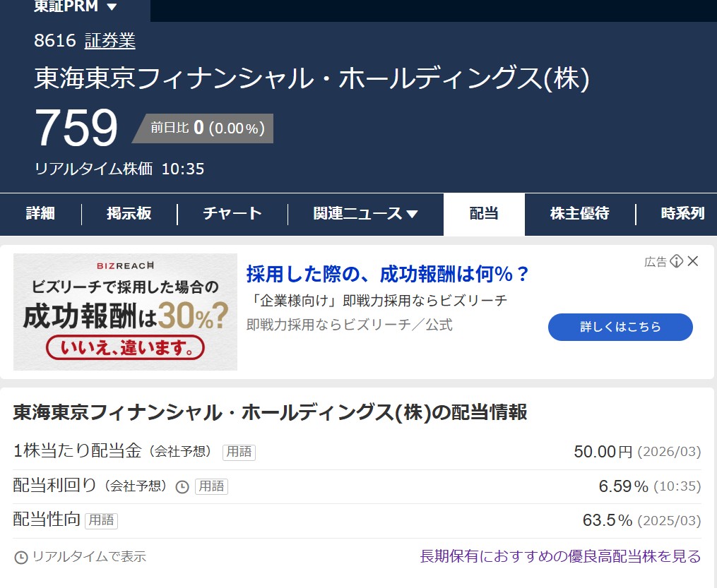The width and height of the screenshot is (717, 588).
Task: Open the 株主優待 tab
Action: click(579, 214)
